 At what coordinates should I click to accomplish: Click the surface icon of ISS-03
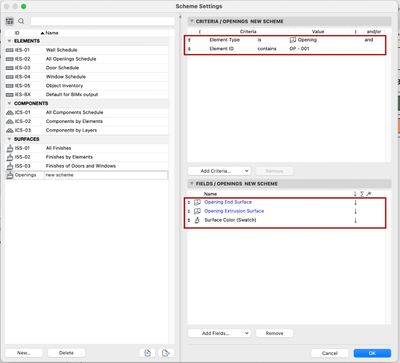10,166
